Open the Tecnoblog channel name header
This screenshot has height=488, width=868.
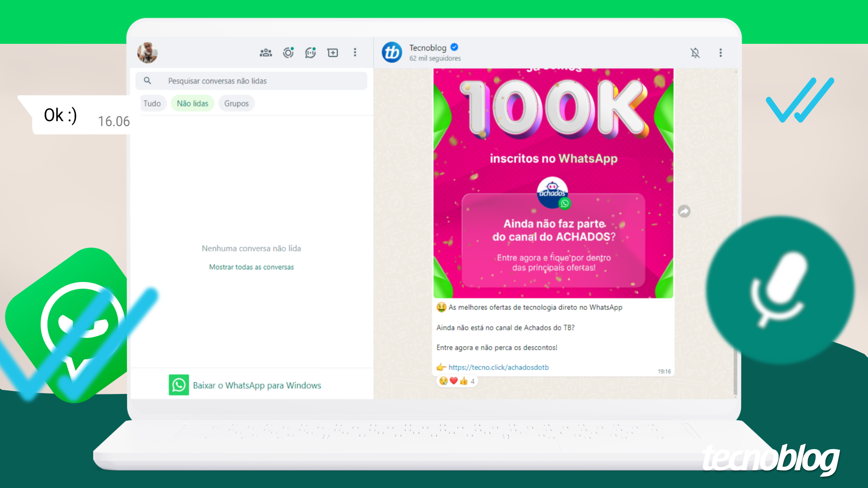[x=428, y=47]
